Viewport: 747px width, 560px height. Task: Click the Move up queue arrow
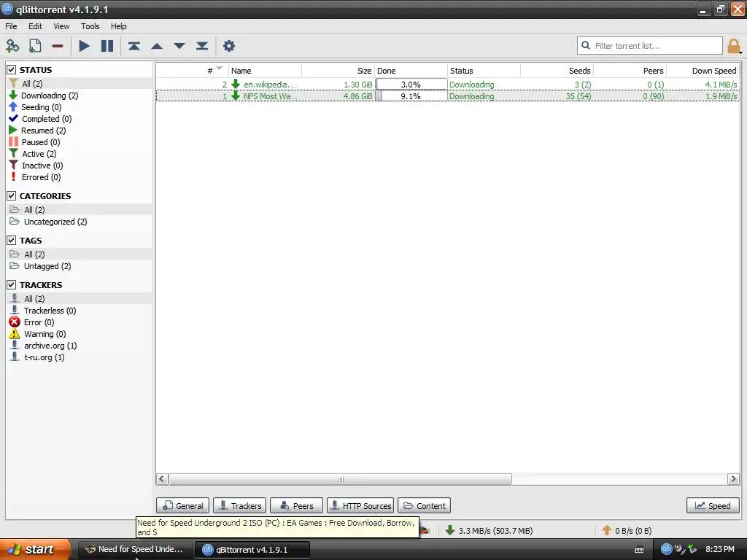click(157, 46)
